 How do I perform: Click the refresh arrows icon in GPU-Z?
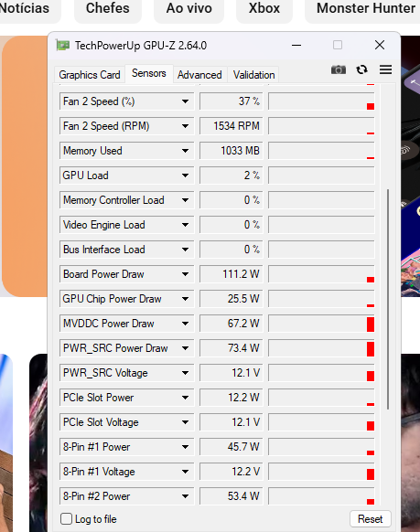click(x=361, y=69)
